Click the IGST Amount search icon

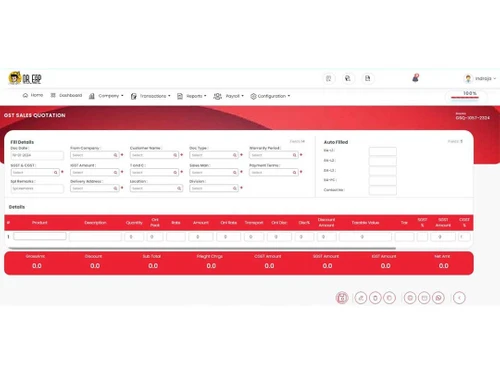(115, 172)
